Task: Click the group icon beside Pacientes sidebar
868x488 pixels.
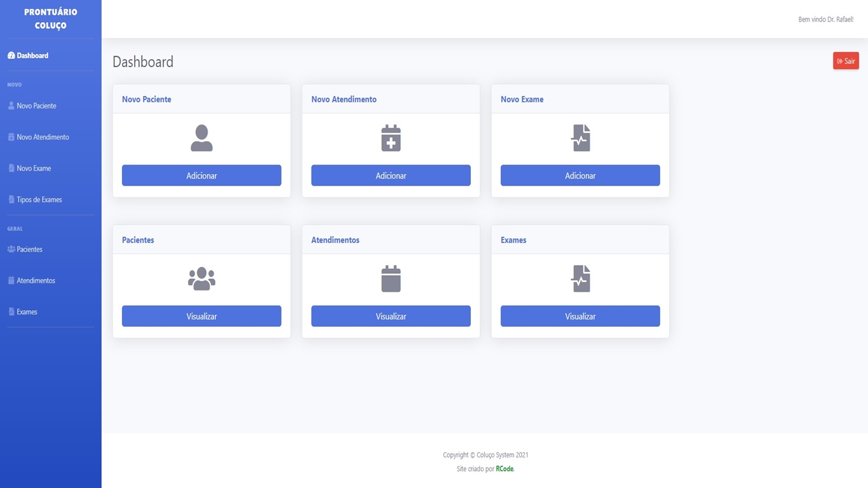Action: coord(11,249)
